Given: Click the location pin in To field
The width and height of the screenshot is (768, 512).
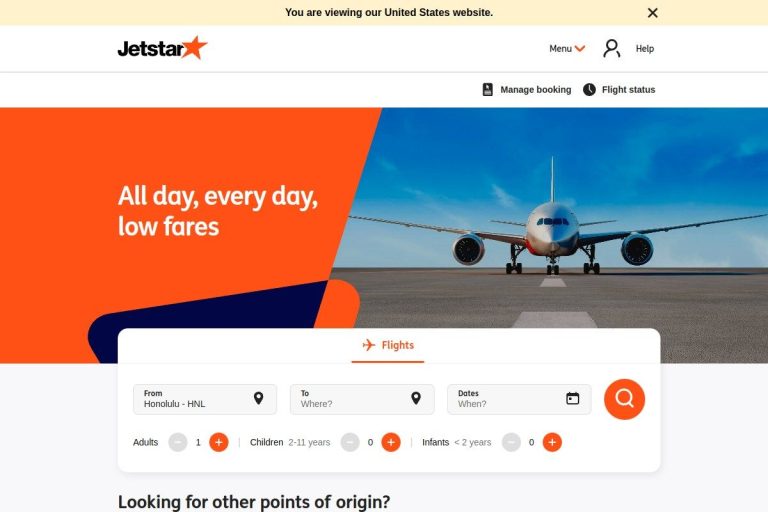Looking at the screenshot, I should (x=416, y=398).
